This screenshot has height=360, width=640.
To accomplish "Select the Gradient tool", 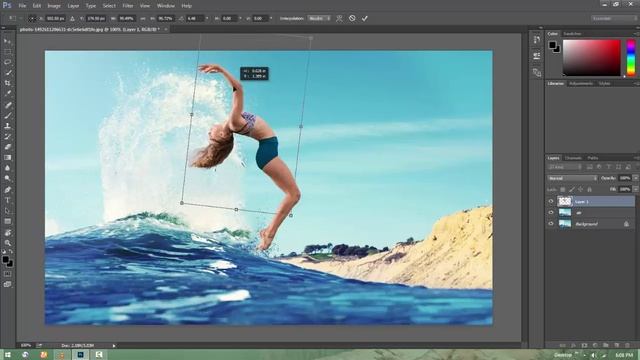I will [7, 158].
